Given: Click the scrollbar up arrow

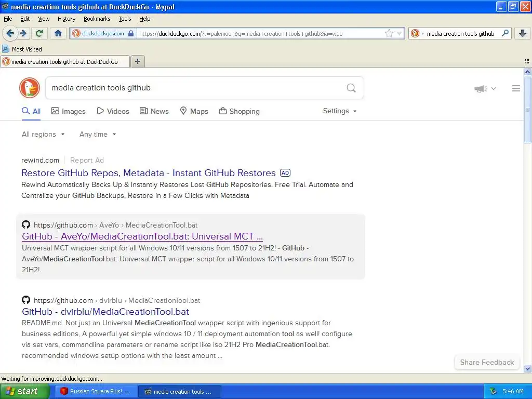Looking at the screenshot, I should tap(527, 72).
